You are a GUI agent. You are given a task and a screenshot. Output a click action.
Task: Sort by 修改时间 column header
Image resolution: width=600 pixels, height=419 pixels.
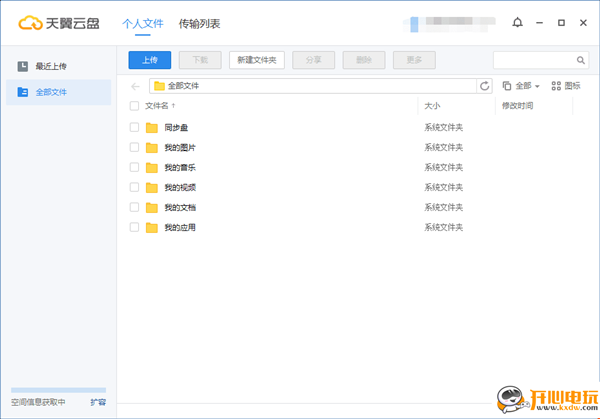pos(517,106)
